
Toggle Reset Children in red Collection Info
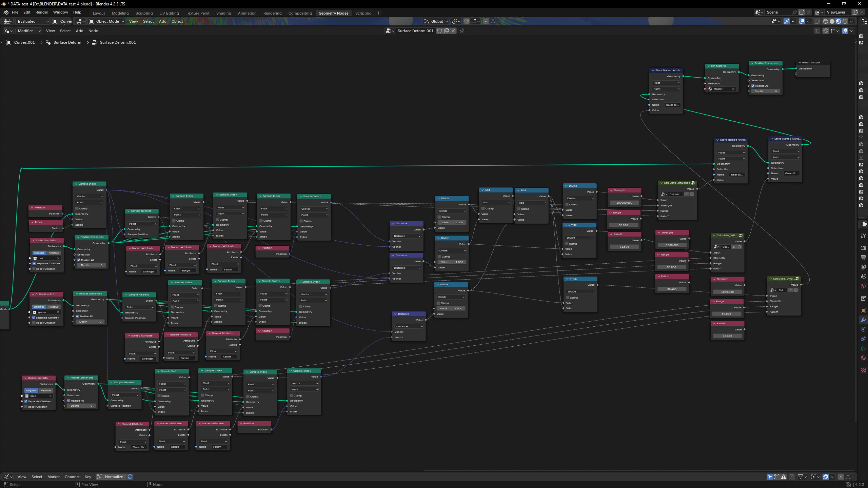click(34, 269)
